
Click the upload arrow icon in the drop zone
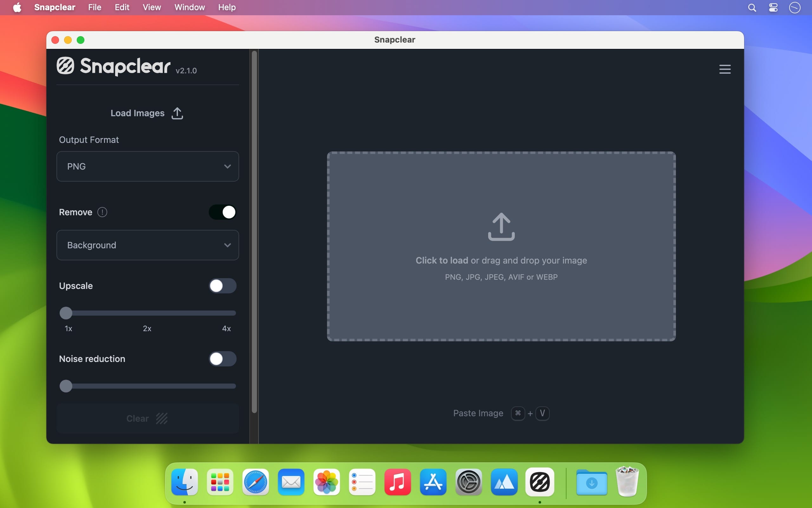click(501, 227)
